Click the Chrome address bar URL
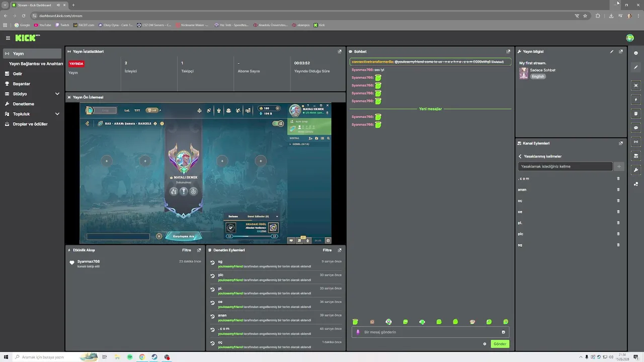 pos(61,16)
